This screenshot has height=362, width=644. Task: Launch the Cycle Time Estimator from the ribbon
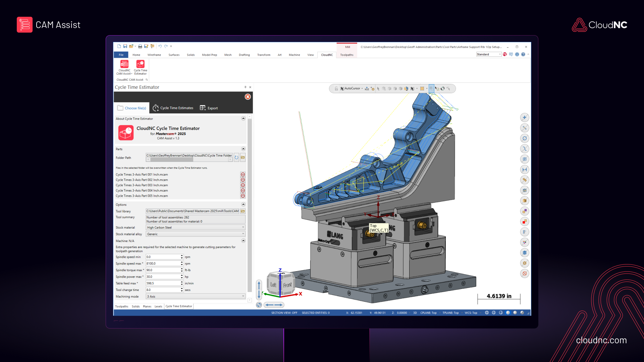click(141, 67)
